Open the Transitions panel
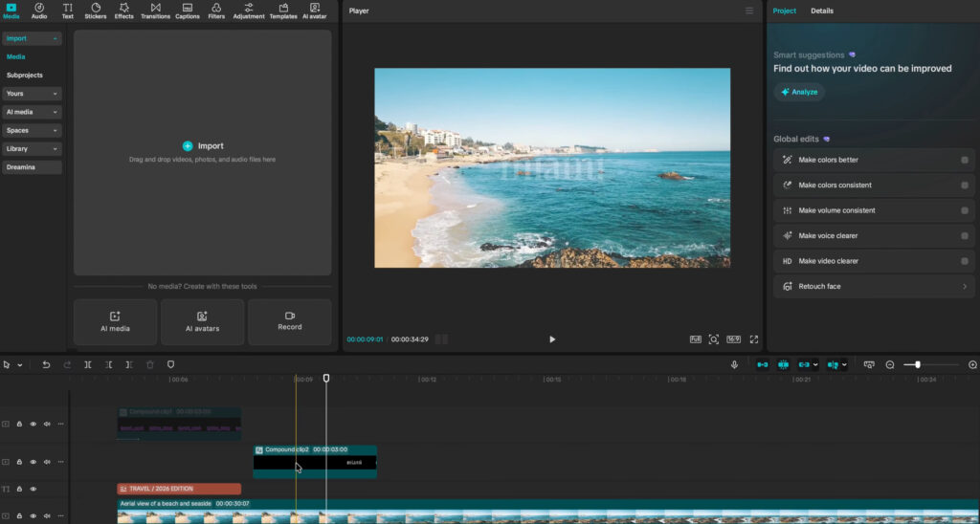980x524 pixels. coord(155,11)
